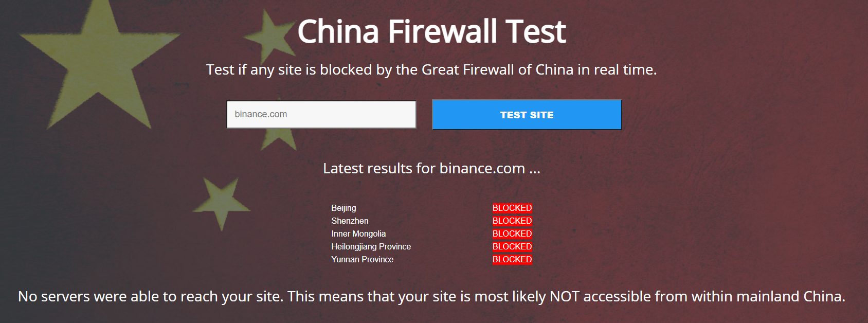Click the BLOCKED badge next to Shenzhen
This screenshot has width=868, height=323.
(512, 221)
